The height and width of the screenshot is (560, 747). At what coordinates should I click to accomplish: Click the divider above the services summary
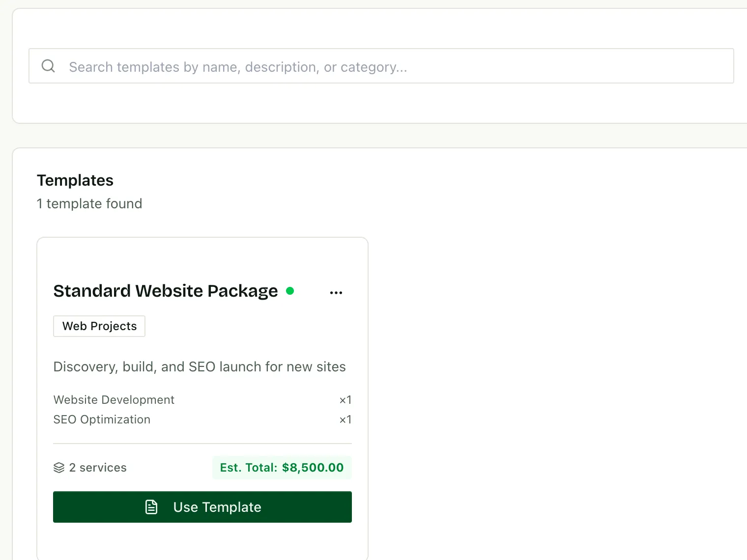202,444
